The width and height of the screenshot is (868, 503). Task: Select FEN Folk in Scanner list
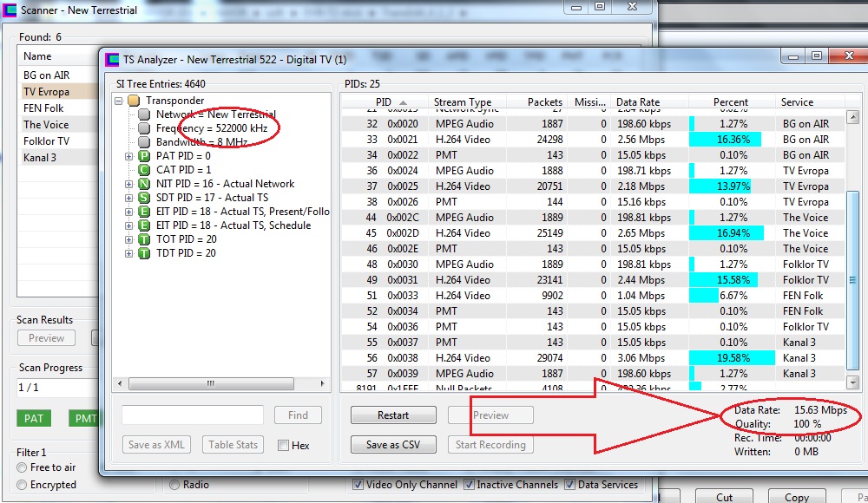click(58, 108)
